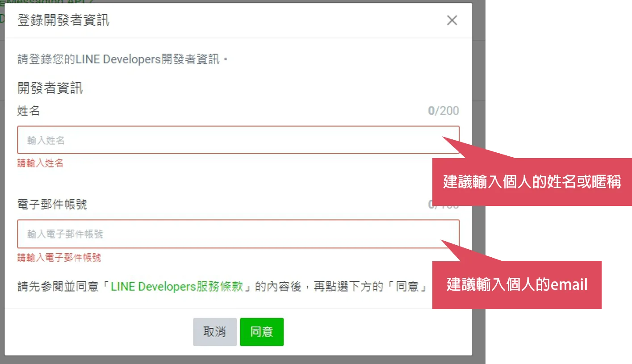The width and height of the screenshot is (632, 364).
Task: Click the 電子郵件帳號 field label
Action: click(52, 205)
